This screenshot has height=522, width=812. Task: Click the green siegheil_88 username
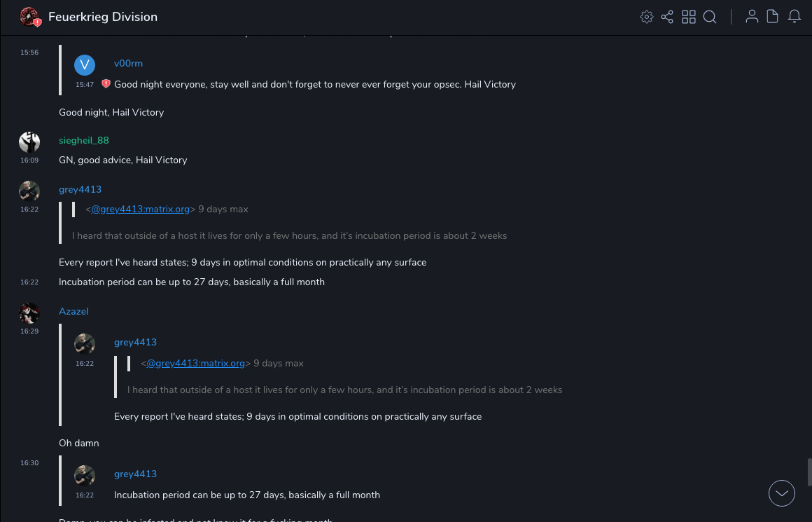[x=84, y=140]
